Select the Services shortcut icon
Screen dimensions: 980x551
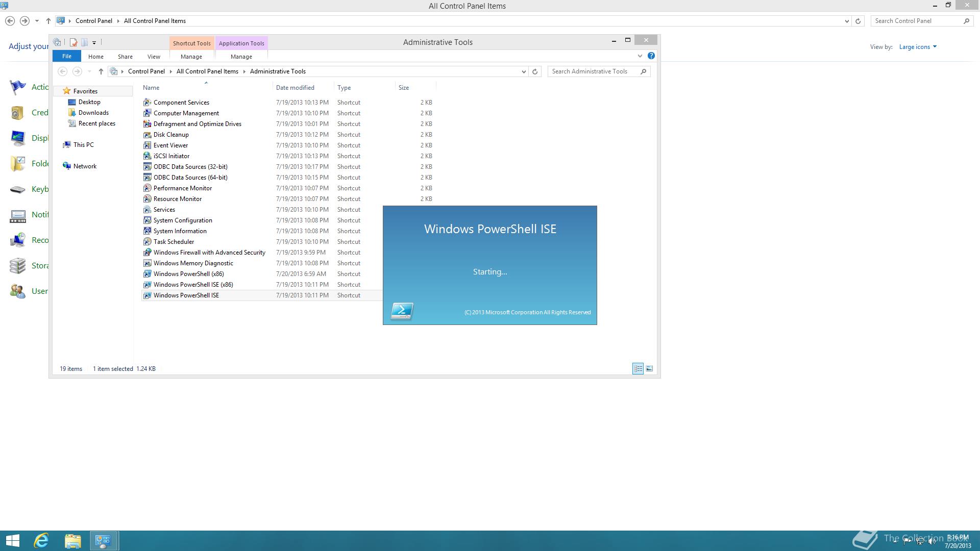pyautogui.click(x=148, y=210)
